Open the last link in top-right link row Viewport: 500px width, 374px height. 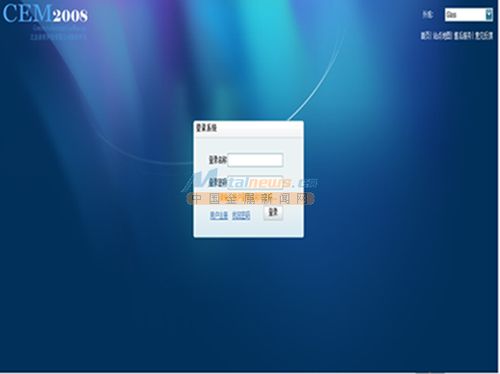tap(484, 36)
